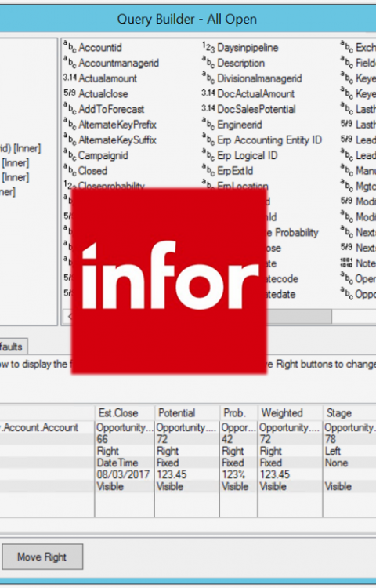
Task: Select the Potential column header
Action: [x=187, y=413]
